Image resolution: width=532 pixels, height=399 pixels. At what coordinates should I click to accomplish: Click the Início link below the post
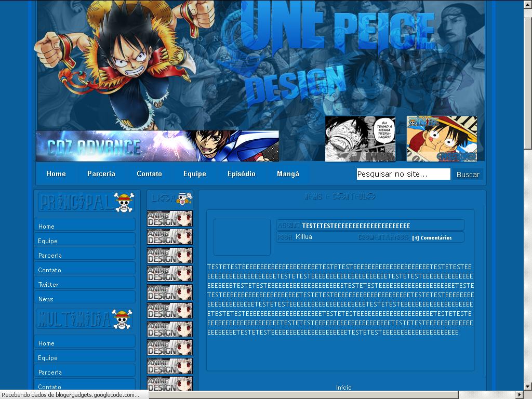[x=344, y=387]
